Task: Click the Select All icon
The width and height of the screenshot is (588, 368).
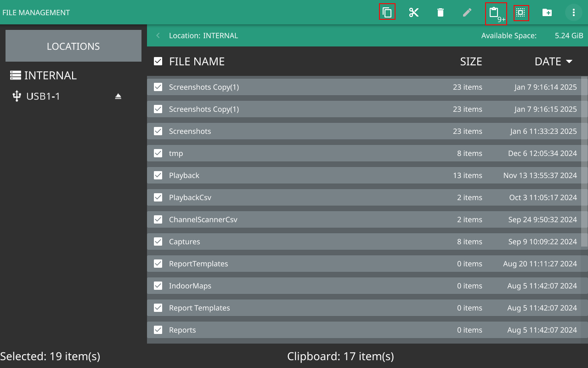Action: tap(520, 12)
